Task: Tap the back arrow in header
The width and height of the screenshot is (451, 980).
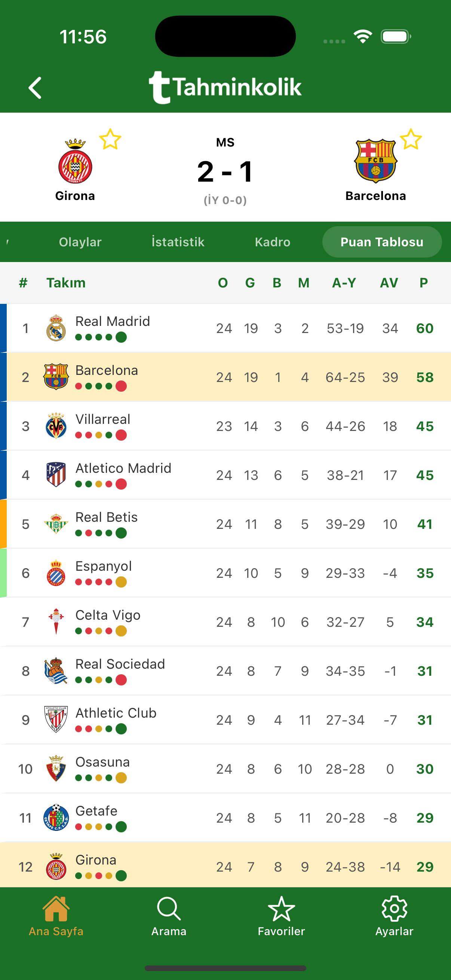Action: click(35, 88)
